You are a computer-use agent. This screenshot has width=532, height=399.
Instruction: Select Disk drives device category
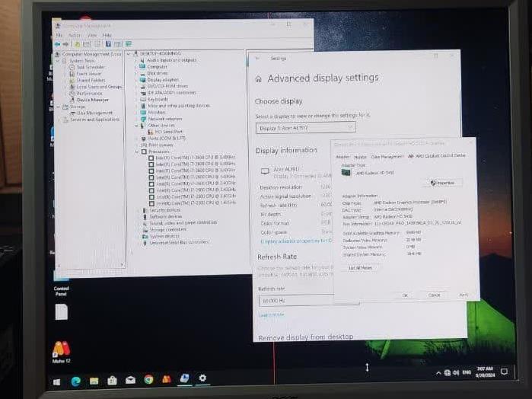[x=158, y=73]
